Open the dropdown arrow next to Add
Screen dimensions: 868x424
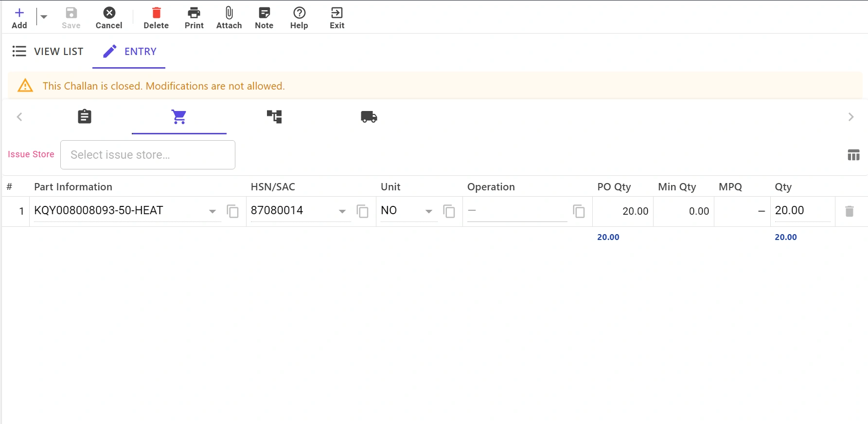[44, 17]
